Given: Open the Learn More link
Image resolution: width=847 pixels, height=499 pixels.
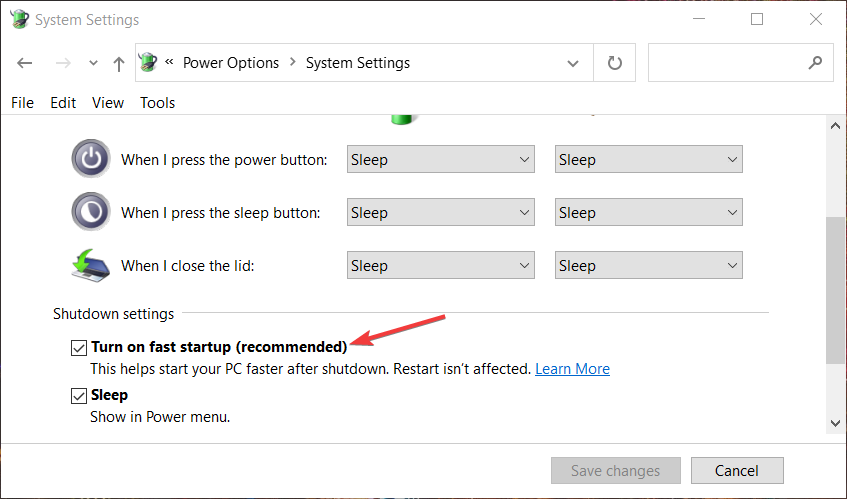Looking at the screenshot, I should coord(572,369).
